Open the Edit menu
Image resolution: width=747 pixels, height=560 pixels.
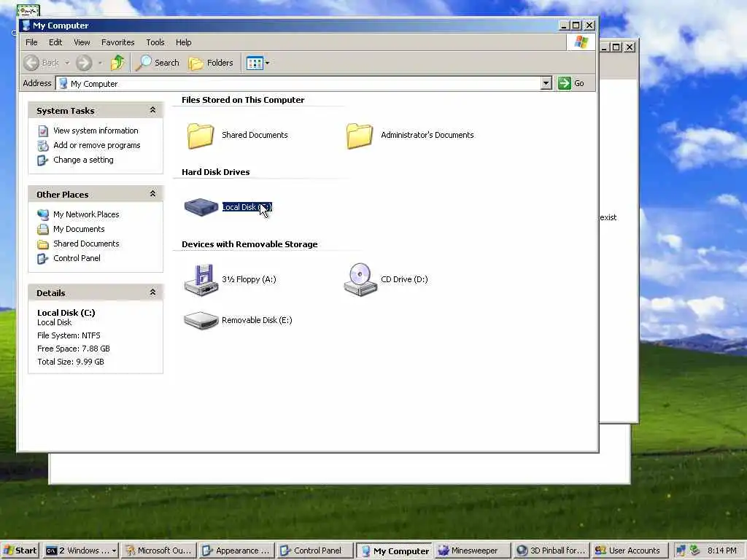(x=55, y=42)
